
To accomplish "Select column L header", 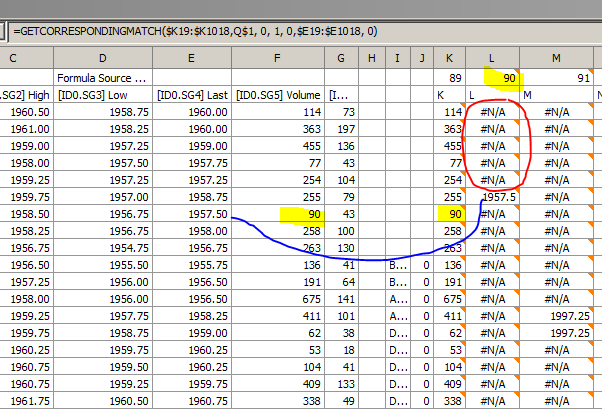I will (491, 58).
